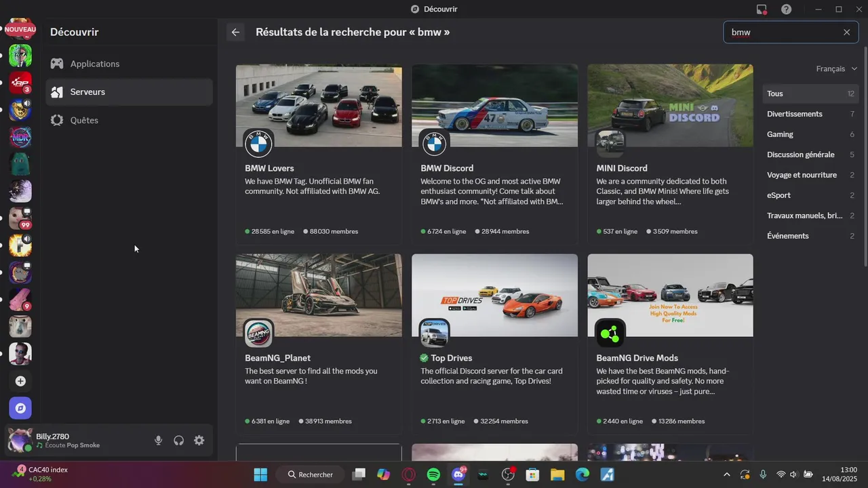This screenshot has height=488, width=868.
Task: Mute microphone in user panel
Action: pyautogui.click(x=158, y=441)
